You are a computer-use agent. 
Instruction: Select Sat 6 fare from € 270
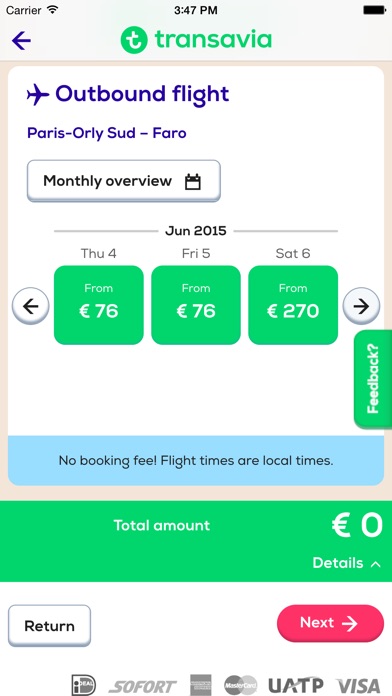tap(293, 305)
